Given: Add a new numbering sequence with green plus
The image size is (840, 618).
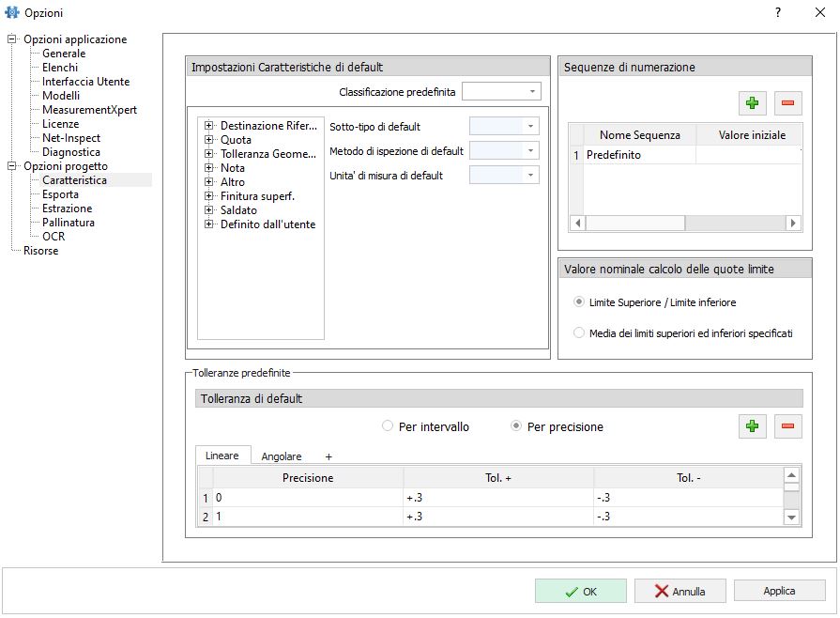Looking at the screenshot, I should click(752, 103).
